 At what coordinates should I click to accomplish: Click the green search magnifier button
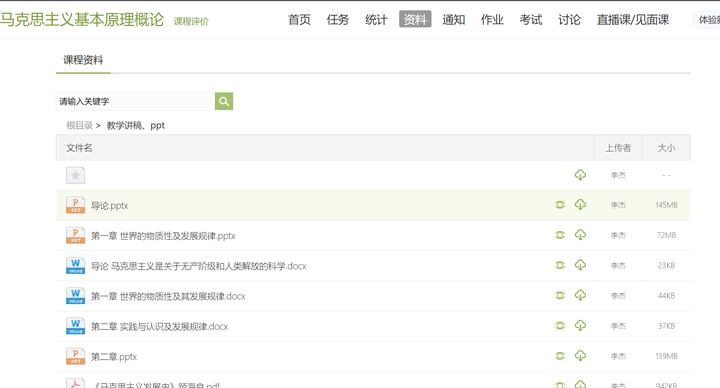[224, 101]
